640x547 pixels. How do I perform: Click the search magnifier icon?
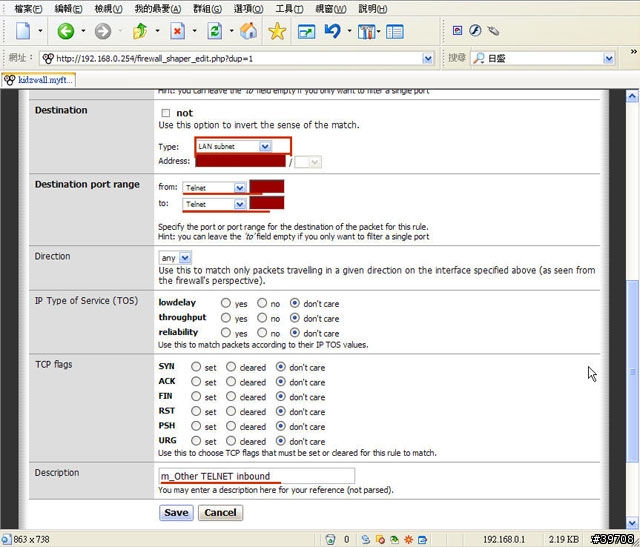(478, 58)
